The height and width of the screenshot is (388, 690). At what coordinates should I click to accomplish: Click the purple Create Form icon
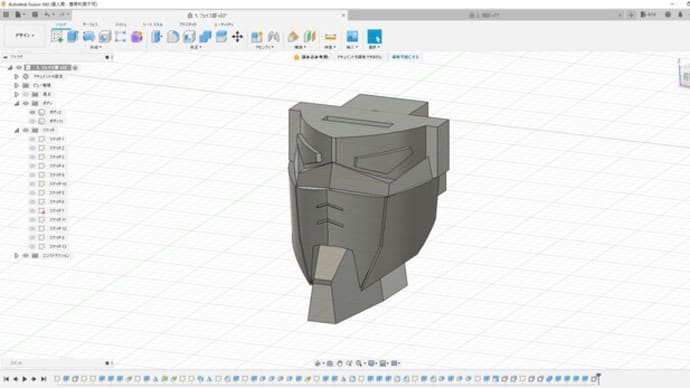tap(137, 37)
